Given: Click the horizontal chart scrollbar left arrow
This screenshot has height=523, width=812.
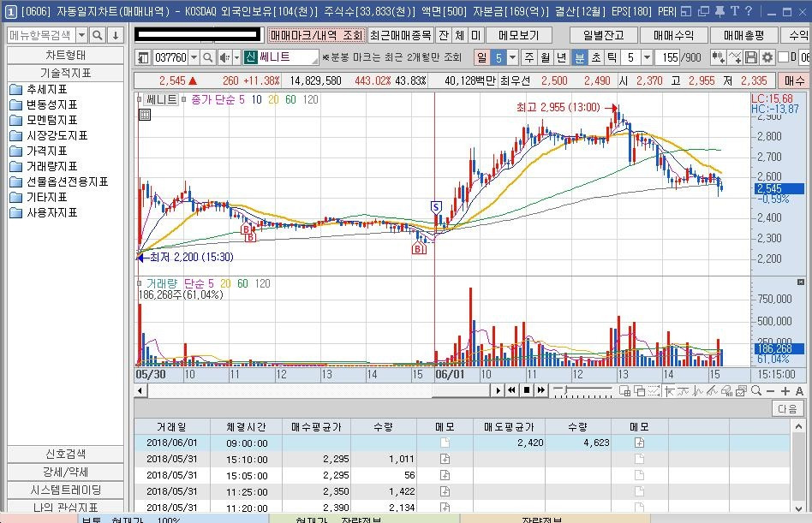Looking at the screenshot, I should pyautogui.click(x=140, y=390).
